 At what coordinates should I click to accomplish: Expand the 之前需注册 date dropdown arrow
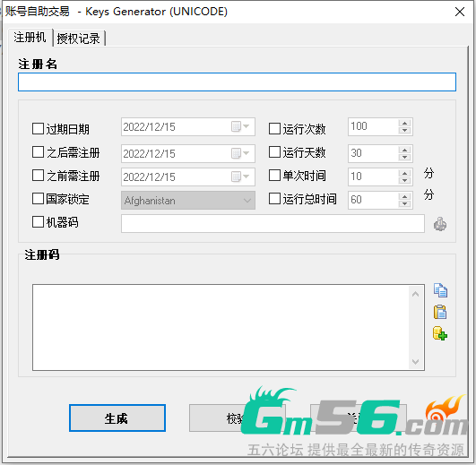click(x=247, y=177)
